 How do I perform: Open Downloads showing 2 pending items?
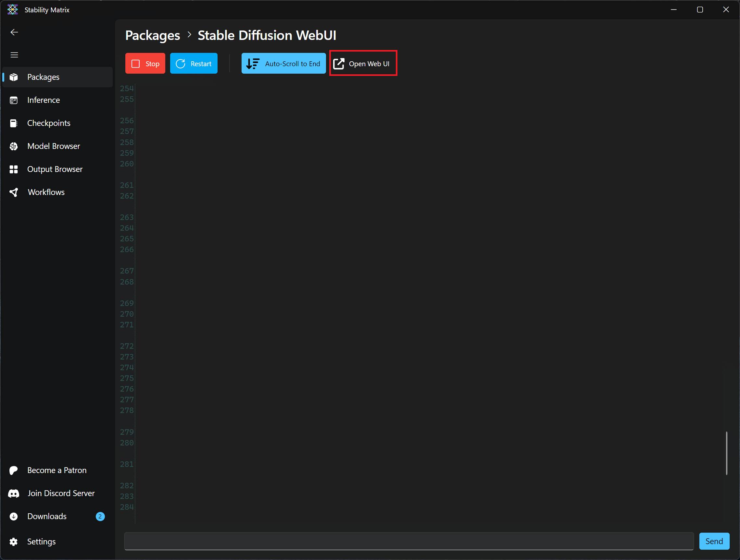(x=47, y=516)
